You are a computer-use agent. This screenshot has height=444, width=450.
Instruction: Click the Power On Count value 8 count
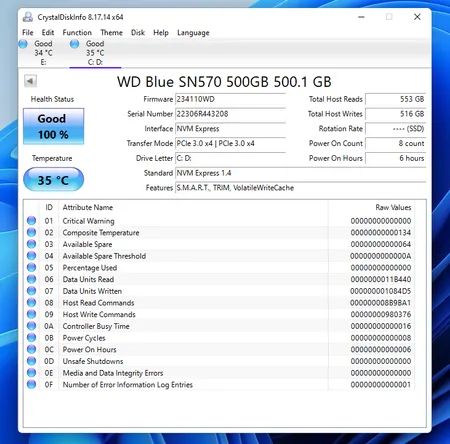tap(396, 143)
